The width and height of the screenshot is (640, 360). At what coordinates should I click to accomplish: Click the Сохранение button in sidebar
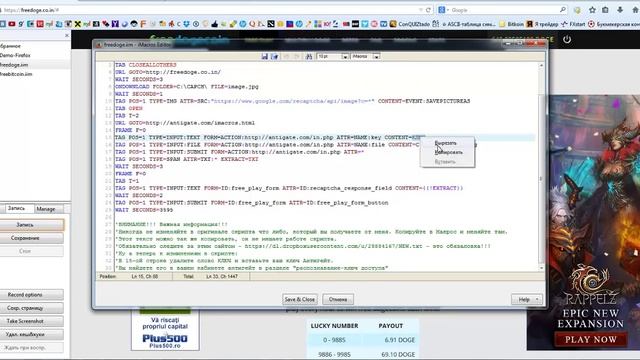[x=31, y=238]
